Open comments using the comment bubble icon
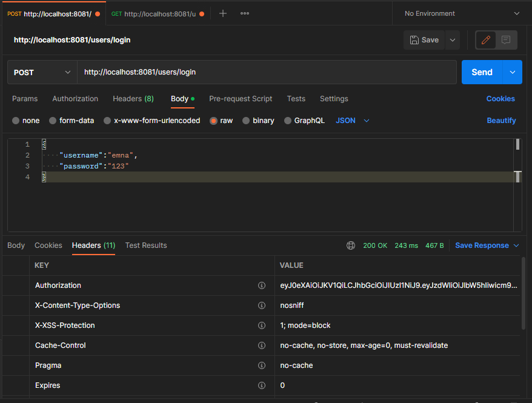The height and width of the screenshot is (403, 532). tap(508, 39)
